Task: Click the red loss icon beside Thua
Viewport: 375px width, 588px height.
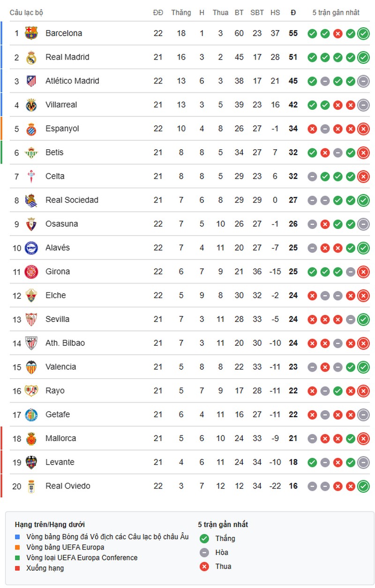Action: click(x=204, y=567)
